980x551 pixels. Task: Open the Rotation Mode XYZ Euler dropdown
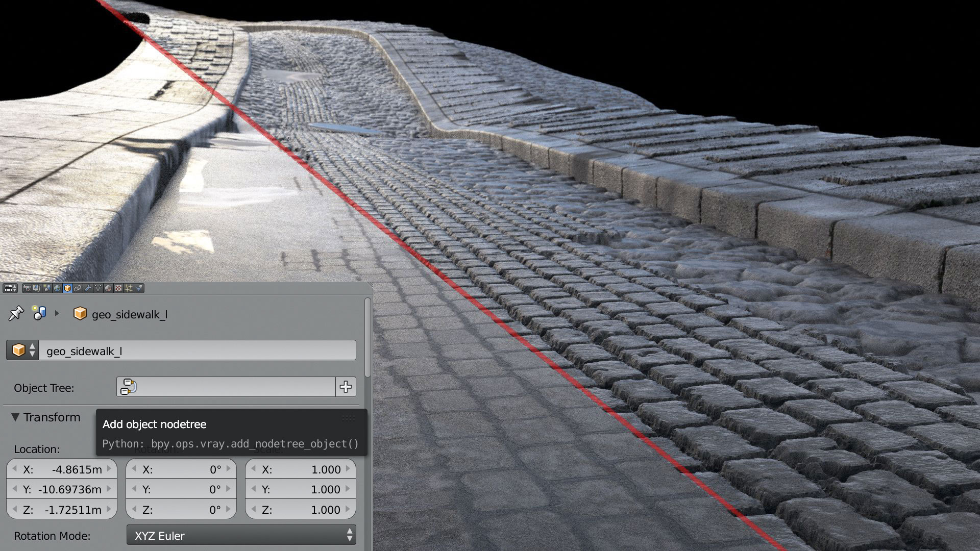(241, 535)
